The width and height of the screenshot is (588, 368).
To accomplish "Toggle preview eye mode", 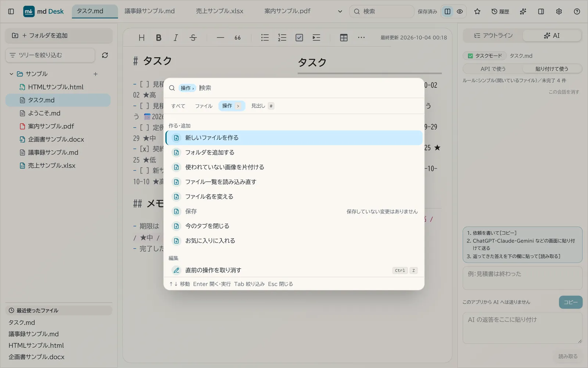I will coord(460,11).
